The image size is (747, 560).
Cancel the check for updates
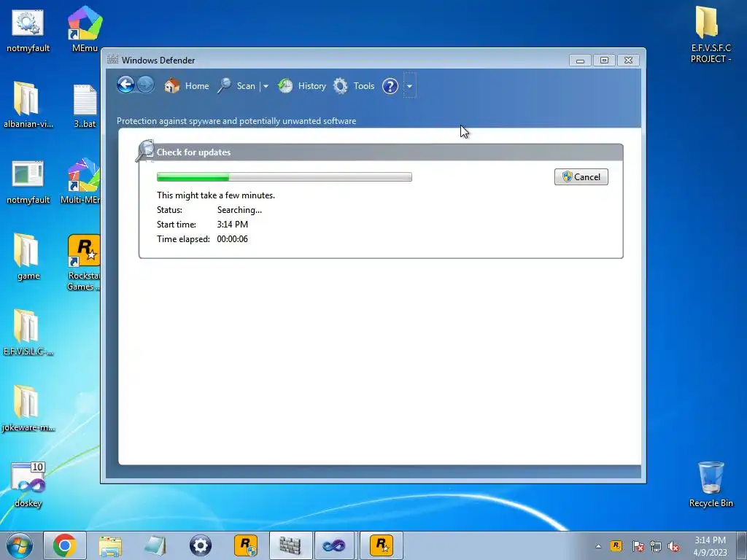point(581,176)
